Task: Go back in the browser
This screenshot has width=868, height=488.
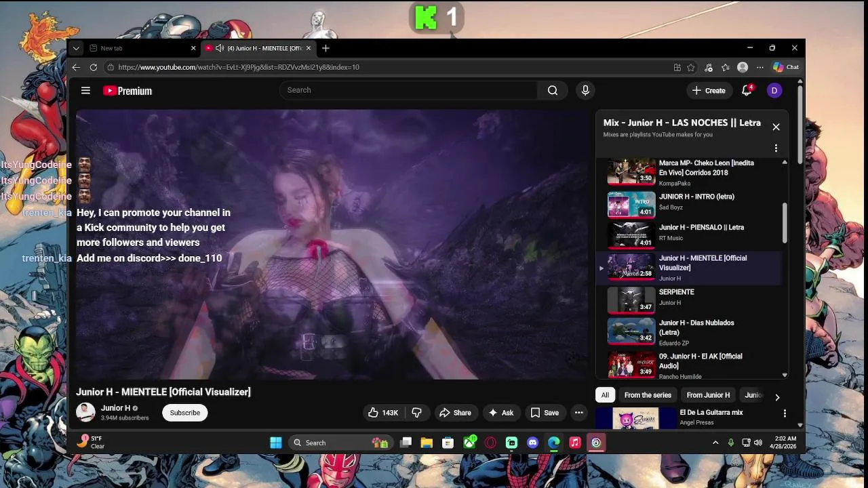Action: pos(76,67)
